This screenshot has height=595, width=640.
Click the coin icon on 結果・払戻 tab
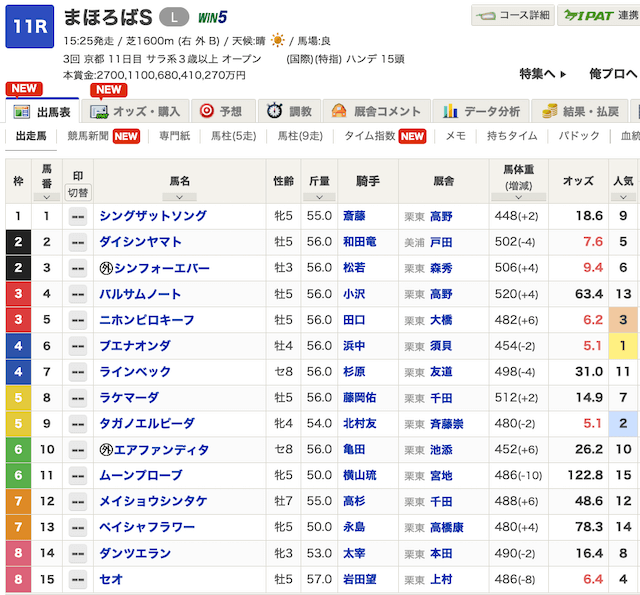(549, 111)
